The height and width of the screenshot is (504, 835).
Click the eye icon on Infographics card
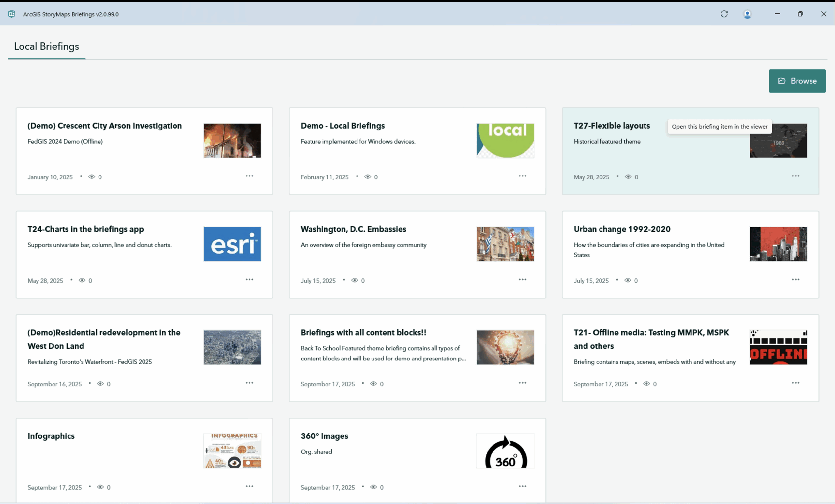(x=100, y=487)
